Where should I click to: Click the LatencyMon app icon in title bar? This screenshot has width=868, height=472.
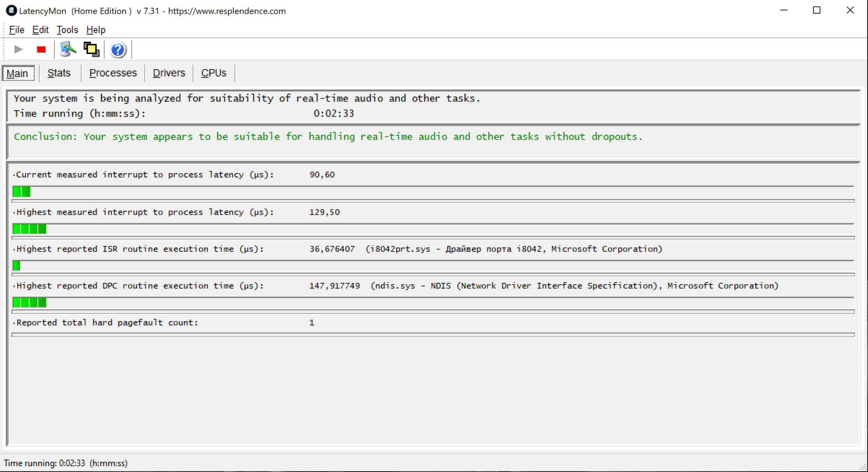point(11,11)
